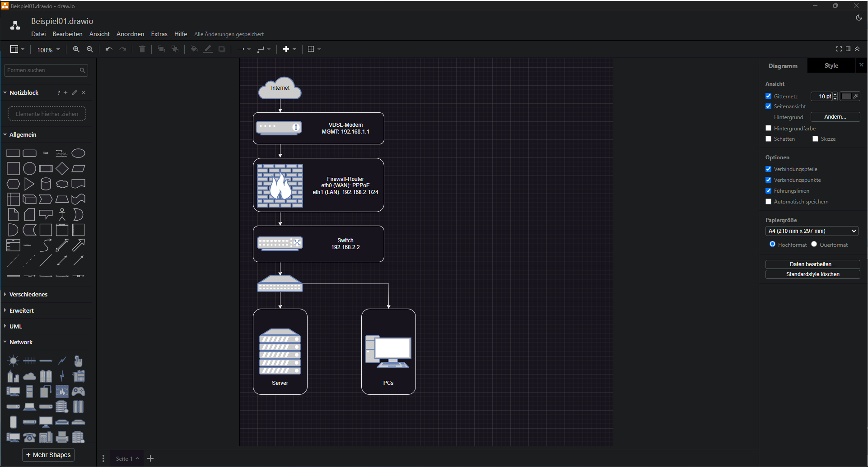Select the firewall shape in canvas
This screenshot has width=868, height=467.
pos(280,185)
